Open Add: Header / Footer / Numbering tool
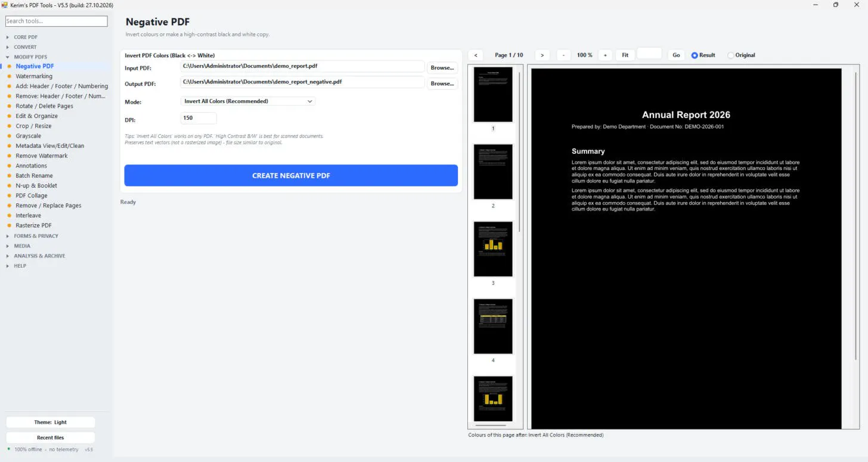Image resolution: width=868 pixels, height=462 pixels. (x=61, y=86)
